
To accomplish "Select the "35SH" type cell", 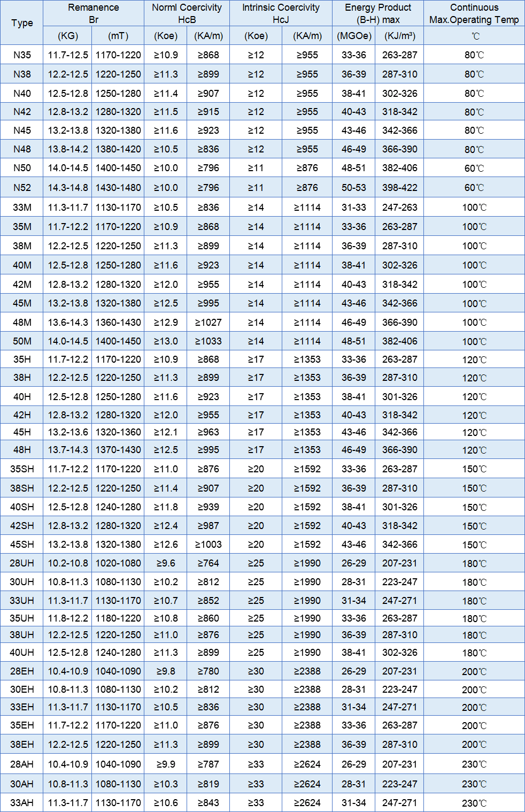I will 22,469.
